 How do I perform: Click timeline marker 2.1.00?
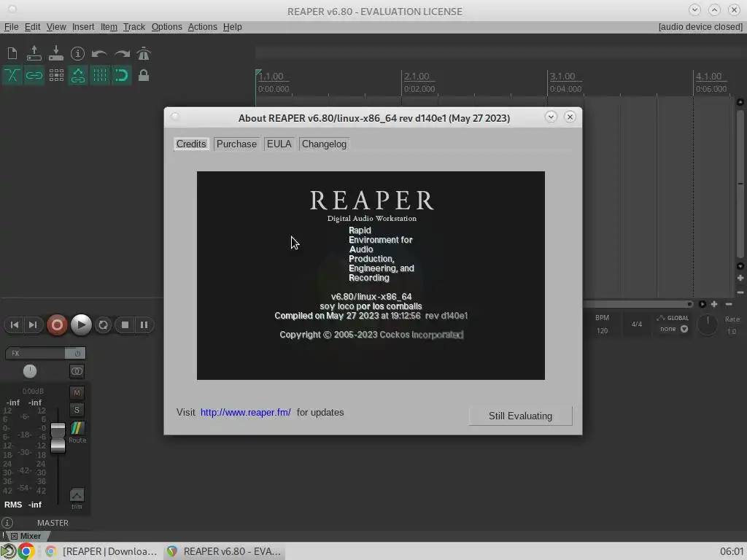point(417,76)
